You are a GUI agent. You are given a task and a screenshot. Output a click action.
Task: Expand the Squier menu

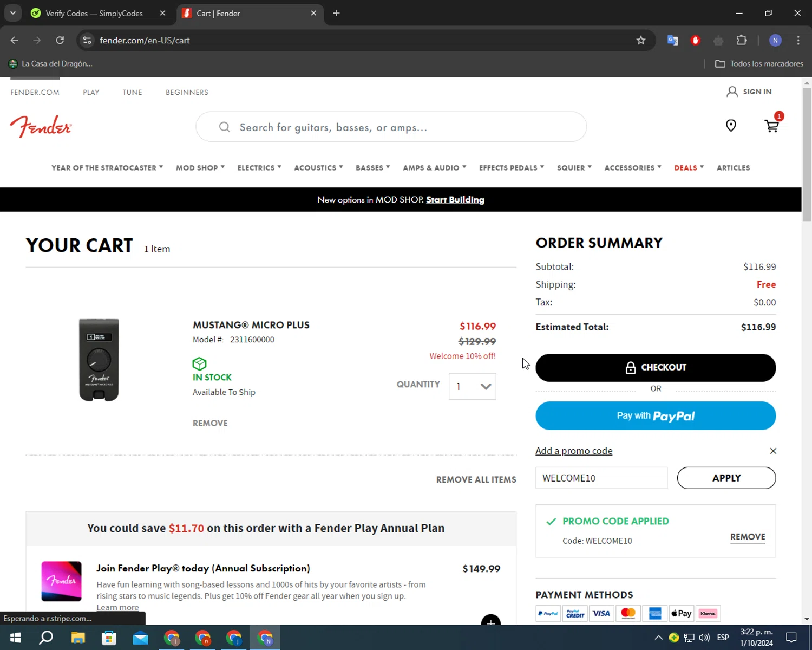tap(574, 168)
